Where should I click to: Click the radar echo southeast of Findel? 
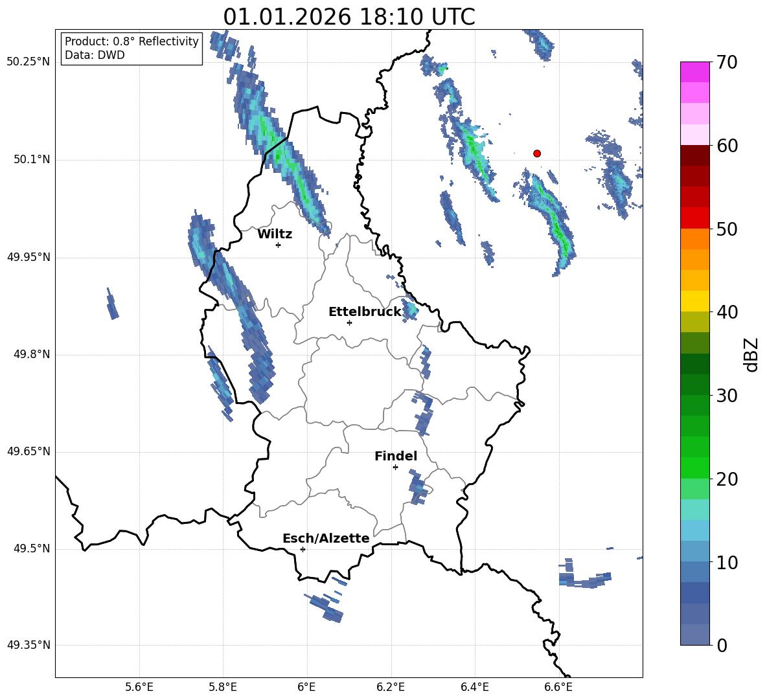(418, 487)
